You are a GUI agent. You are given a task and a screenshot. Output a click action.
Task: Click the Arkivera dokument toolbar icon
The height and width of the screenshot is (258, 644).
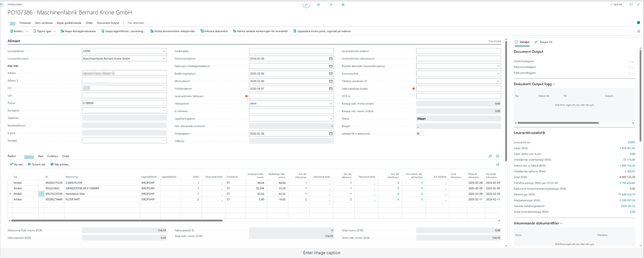202,31
